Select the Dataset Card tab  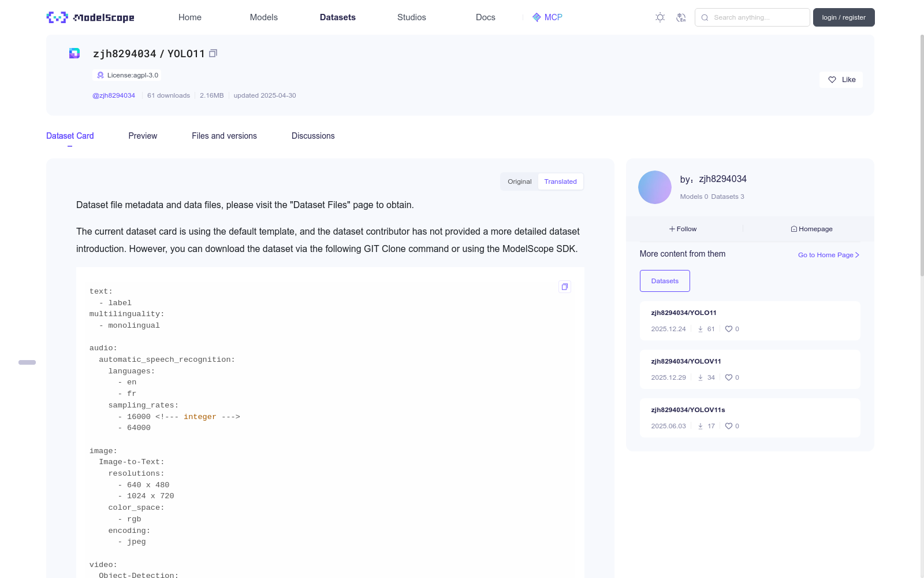click(x=70, y=136)
